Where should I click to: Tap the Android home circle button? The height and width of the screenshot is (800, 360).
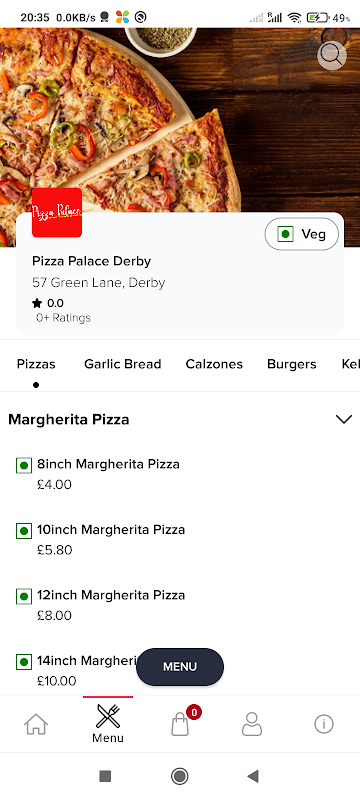179,777
